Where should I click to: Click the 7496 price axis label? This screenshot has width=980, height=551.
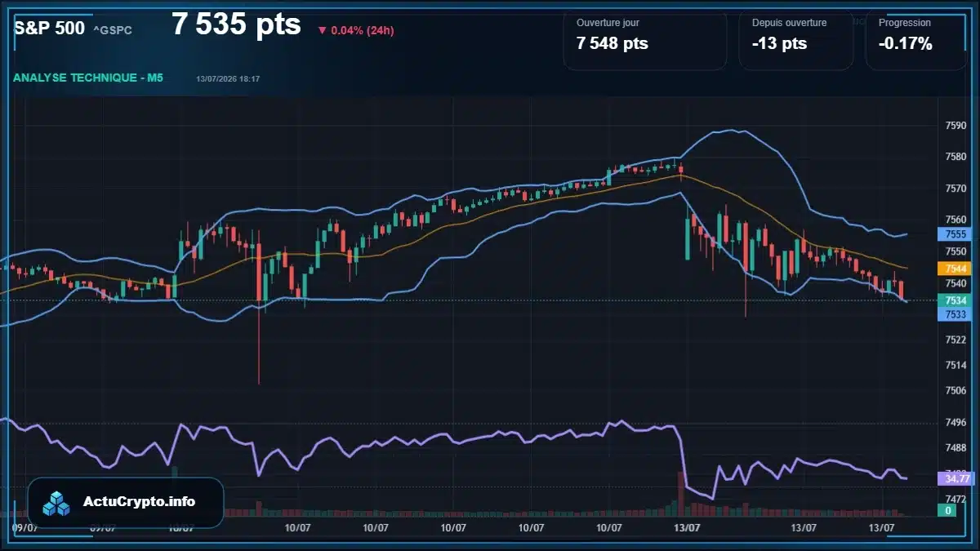click(x=955, y=422)
